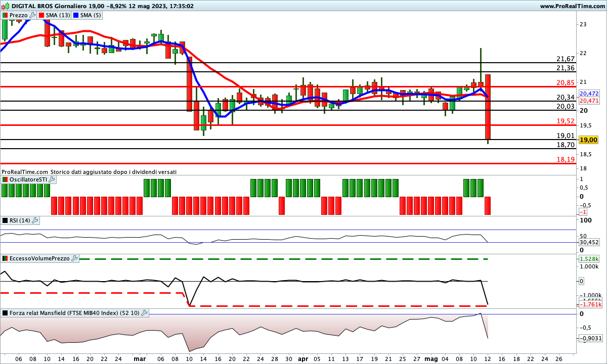Select the red 18,19 level label

pos(565,159)
